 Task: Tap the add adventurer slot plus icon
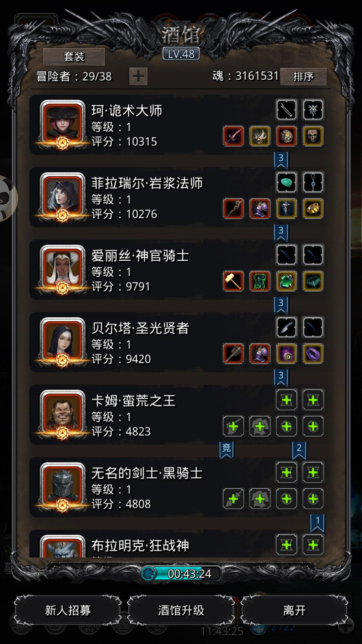[138, 76]
